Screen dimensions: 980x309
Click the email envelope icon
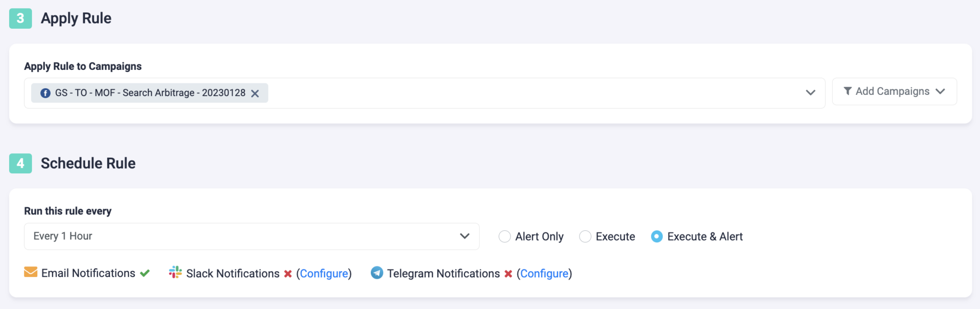click(x=30, y=273)
